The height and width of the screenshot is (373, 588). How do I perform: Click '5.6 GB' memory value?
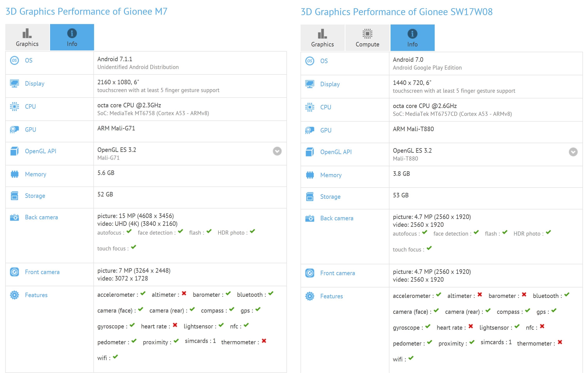tap(106, 173)
